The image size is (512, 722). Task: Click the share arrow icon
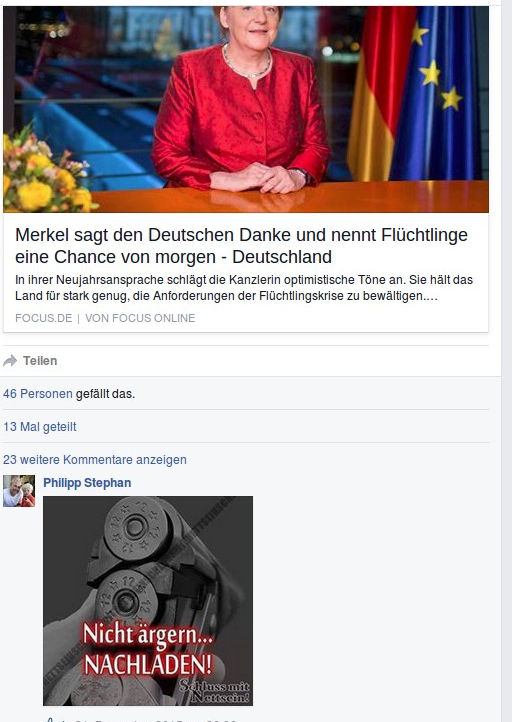click(10, 361)
